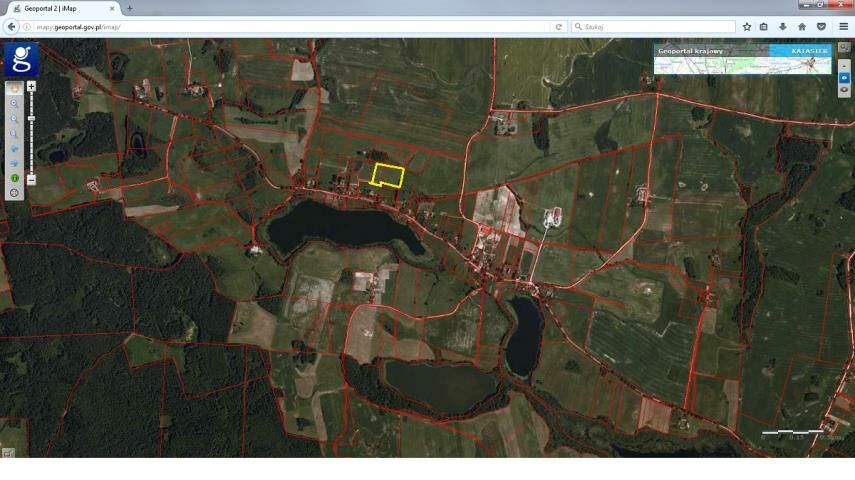855x480 pixels.
Task: Click the zoom slider handle
Action: 31,119
